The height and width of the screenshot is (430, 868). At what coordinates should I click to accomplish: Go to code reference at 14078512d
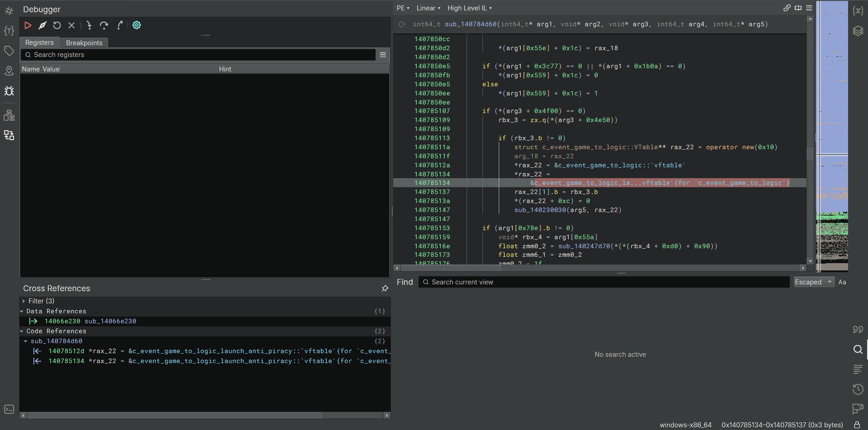[x=205, y=351]
